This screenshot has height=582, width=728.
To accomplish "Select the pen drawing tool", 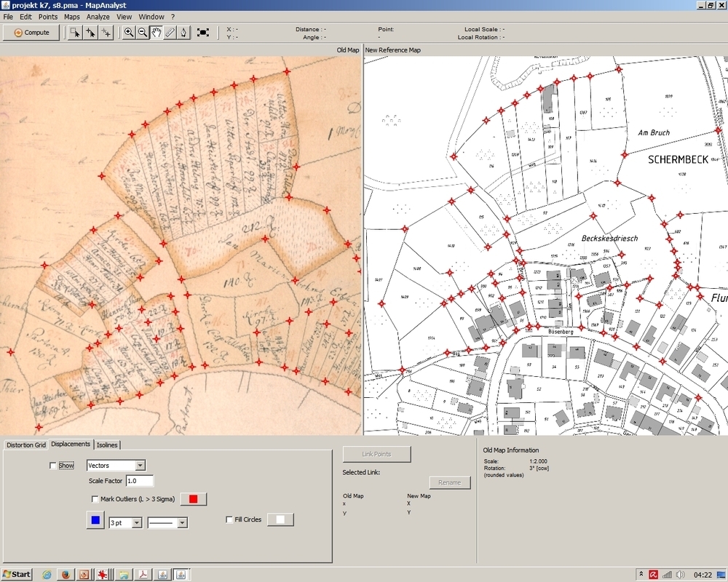I will [184, 33].
